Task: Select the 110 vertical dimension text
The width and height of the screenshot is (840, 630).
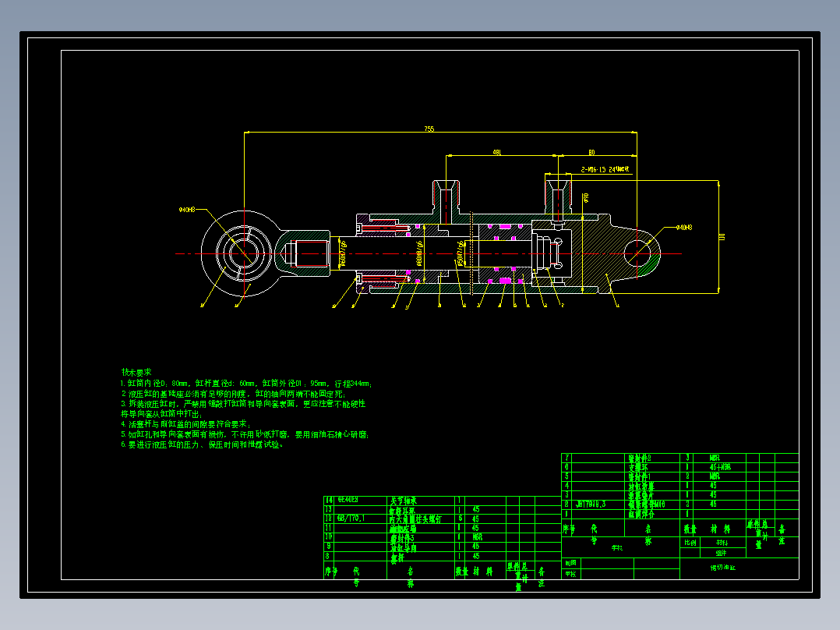Action: (722, 236)
